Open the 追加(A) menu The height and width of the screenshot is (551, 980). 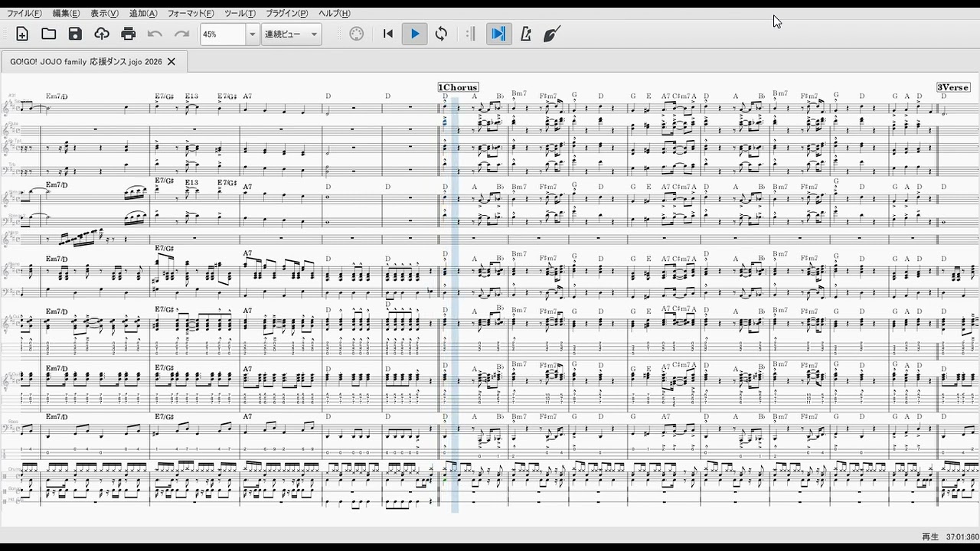(x=143, y=14)
